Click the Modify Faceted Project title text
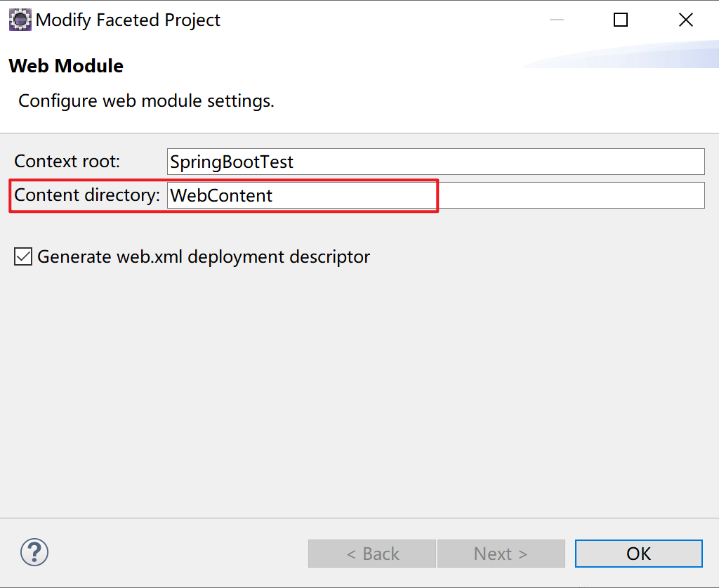The width and height of the screenshot is (719, 588). [x=128, y=20]
